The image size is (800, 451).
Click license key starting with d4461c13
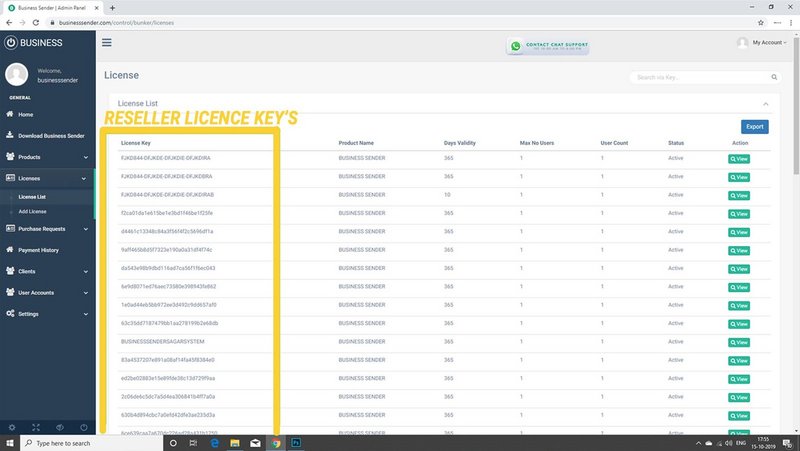tap(167, 231)
